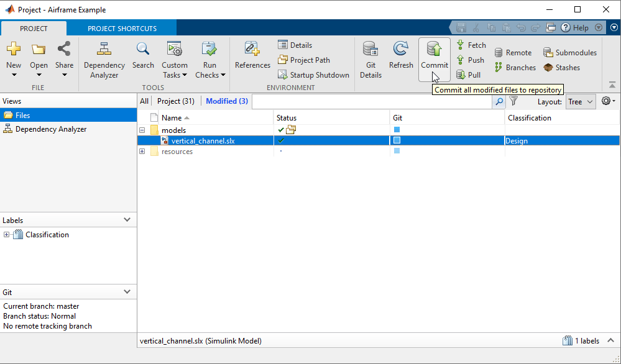
Task: Switch to PROJECT SHORTCUTS tab
Action: 122,29
